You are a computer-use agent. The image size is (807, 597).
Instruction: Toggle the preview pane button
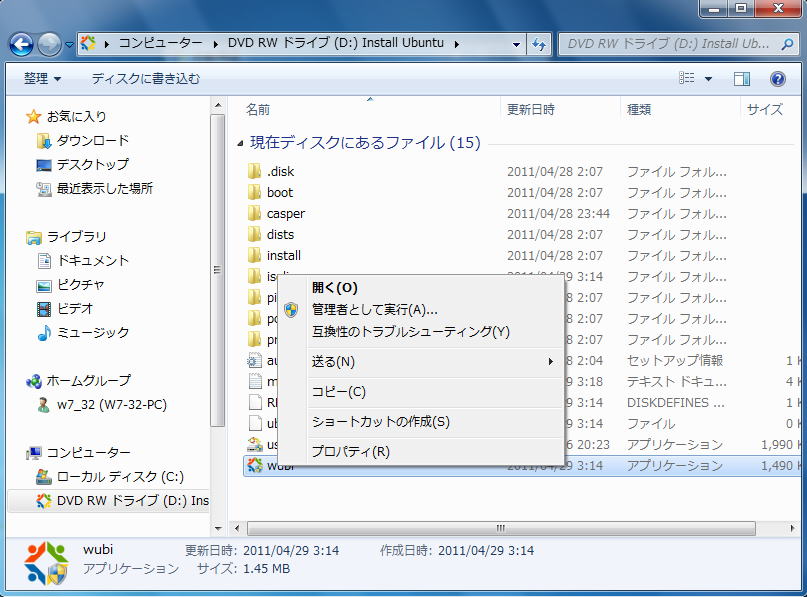click(742, 79)
